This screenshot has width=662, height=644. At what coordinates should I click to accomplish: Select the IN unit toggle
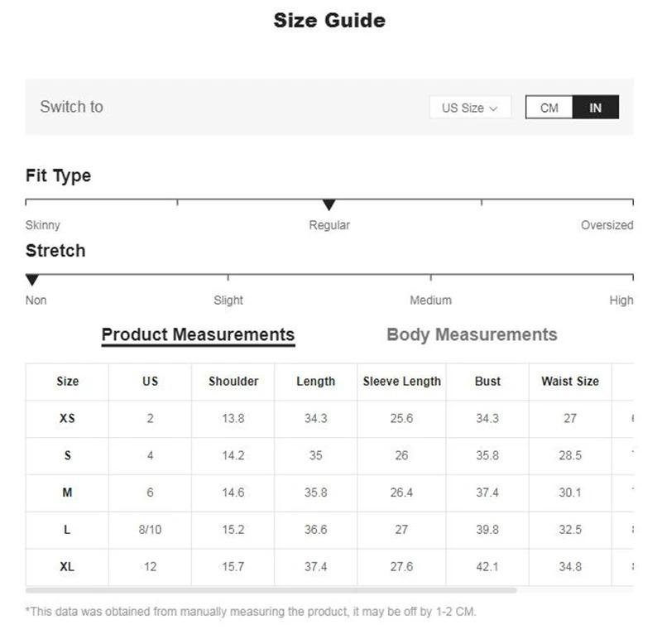coord(595,108)
